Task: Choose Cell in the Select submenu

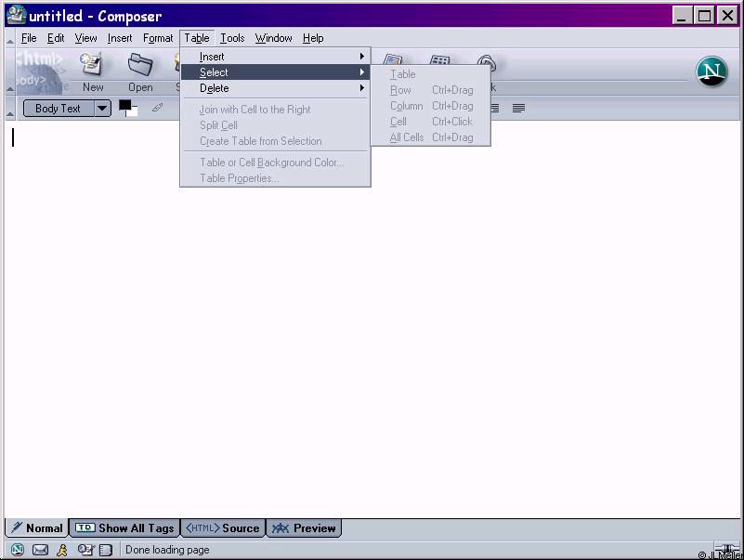Action: (x=431, y=122)
